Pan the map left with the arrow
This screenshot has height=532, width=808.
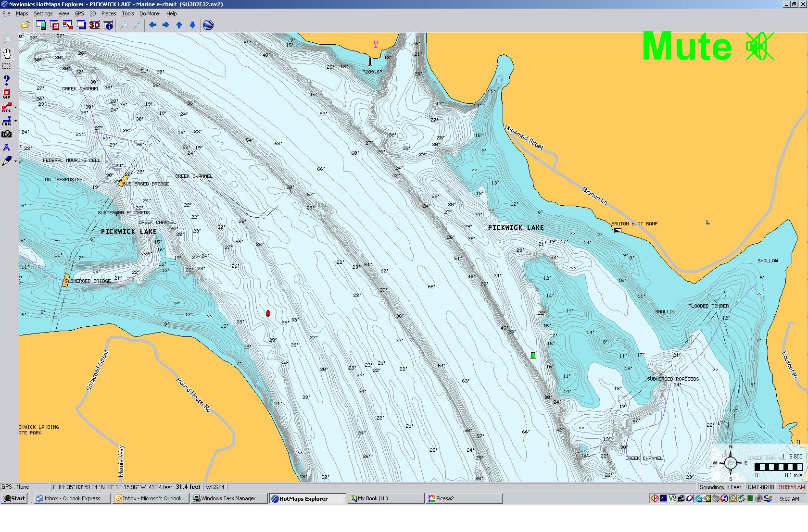(x=152, y=25)
